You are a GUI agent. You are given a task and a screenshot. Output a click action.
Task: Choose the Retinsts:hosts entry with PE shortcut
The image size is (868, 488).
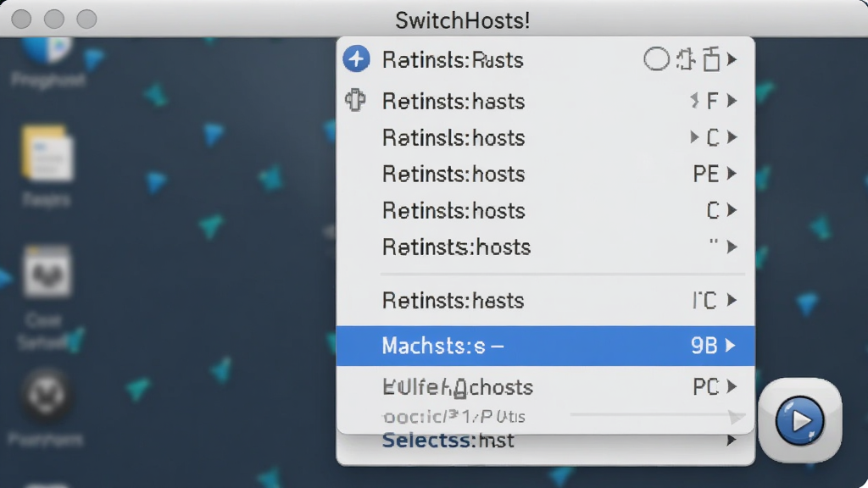coord(545,175)
